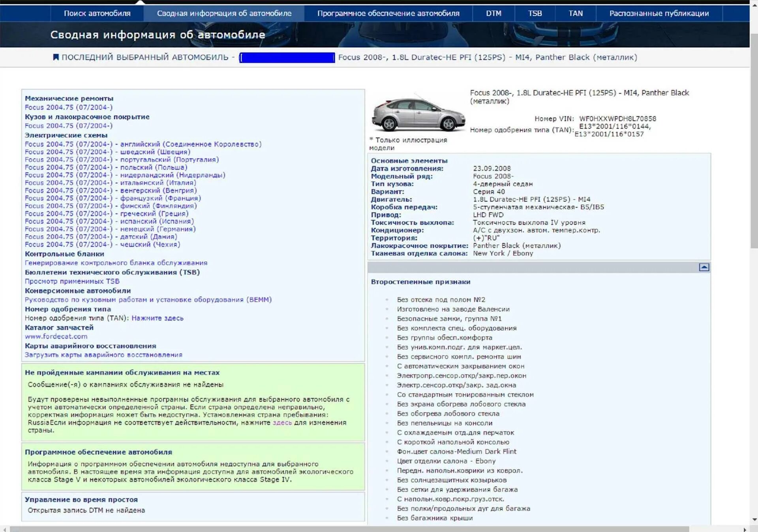Click the horizontal scrollbar right arrow
Viewport: 758px width, 532px height.
click(745, 529)
